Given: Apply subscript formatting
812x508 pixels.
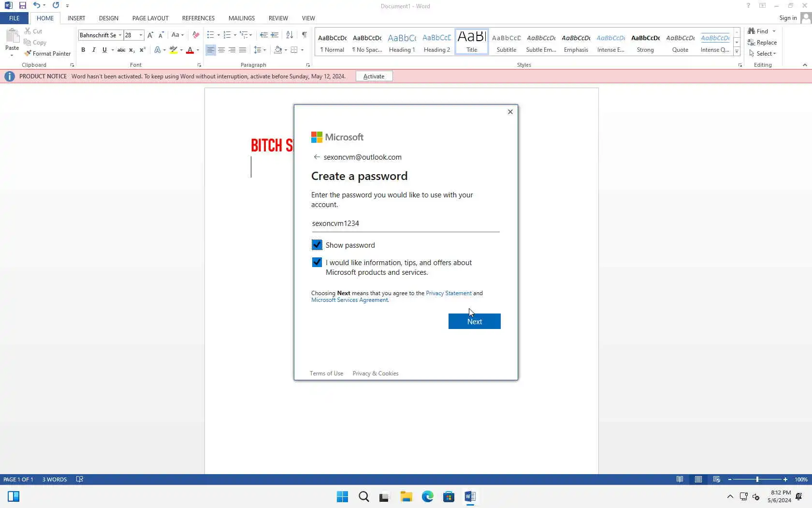Looking at the screenshot, I should (132, 50).
